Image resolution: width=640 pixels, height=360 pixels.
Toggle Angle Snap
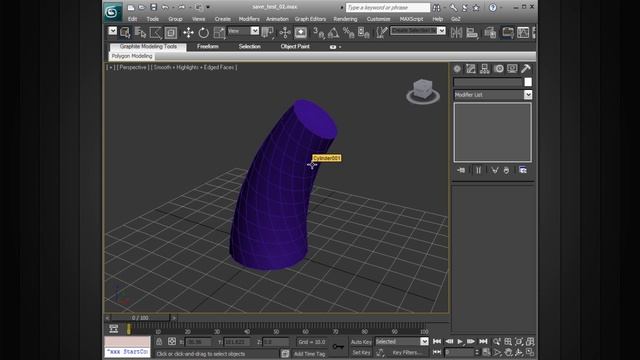point(333,32)
